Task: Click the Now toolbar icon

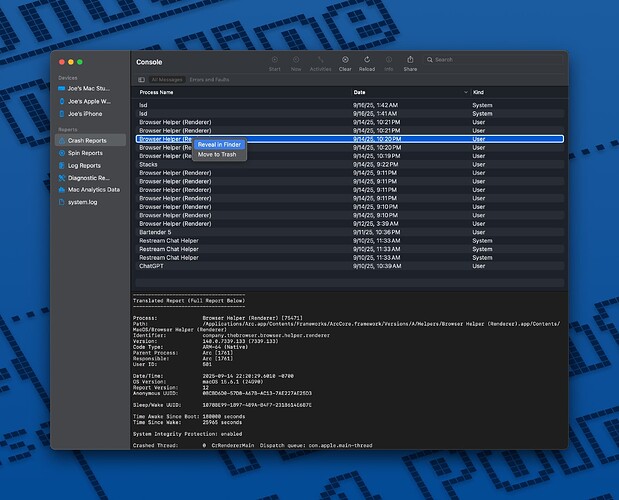Action: coord(296,62)
